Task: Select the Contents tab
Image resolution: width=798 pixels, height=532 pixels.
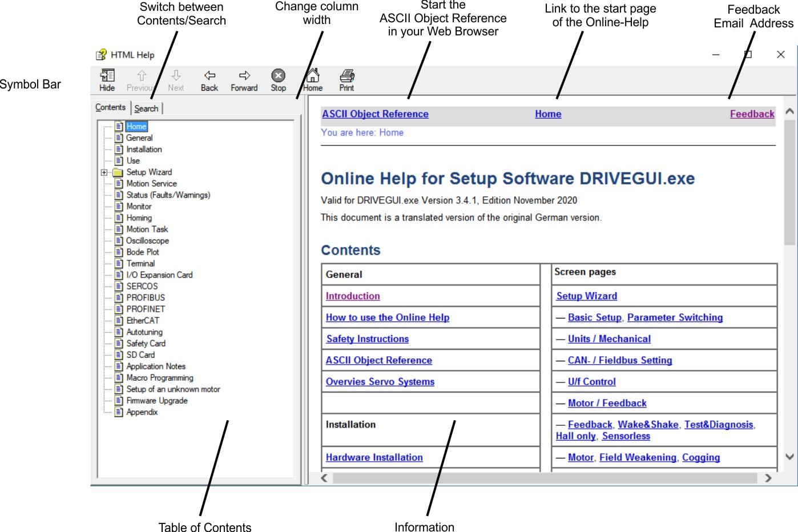Action: pyautogui.click(x=110, y=107)
